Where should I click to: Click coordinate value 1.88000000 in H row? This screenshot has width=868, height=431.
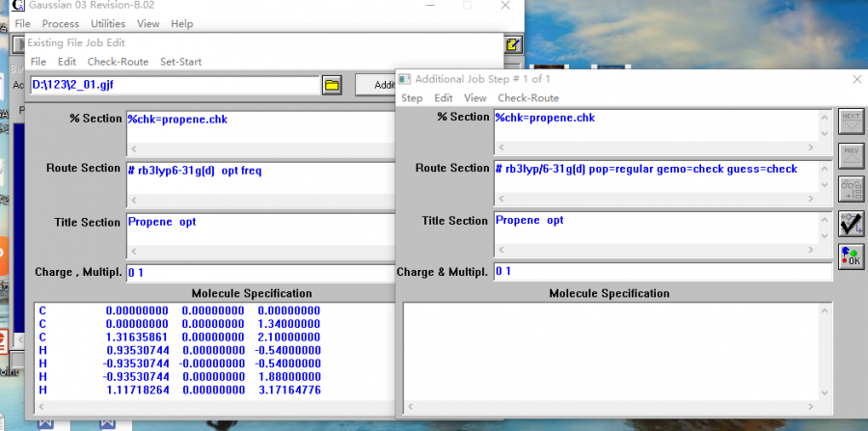coord(288,377)
